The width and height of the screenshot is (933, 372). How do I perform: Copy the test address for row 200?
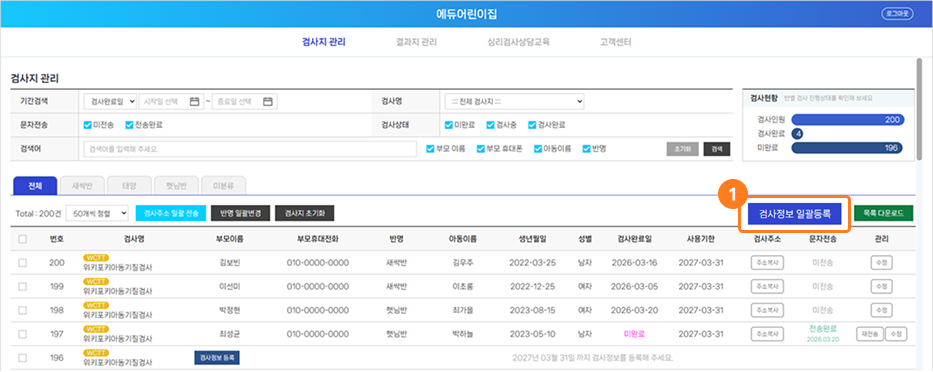point(766,262)
